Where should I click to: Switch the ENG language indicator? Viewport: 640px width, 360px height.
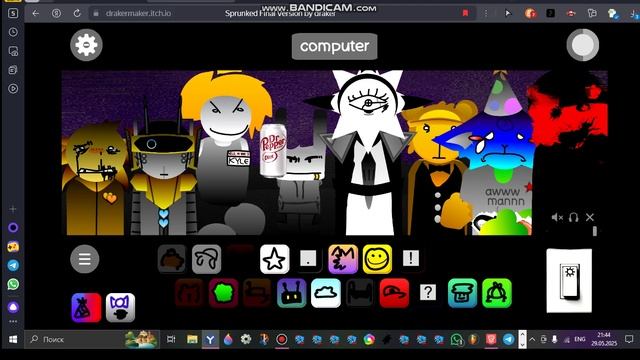click(580, 339)
